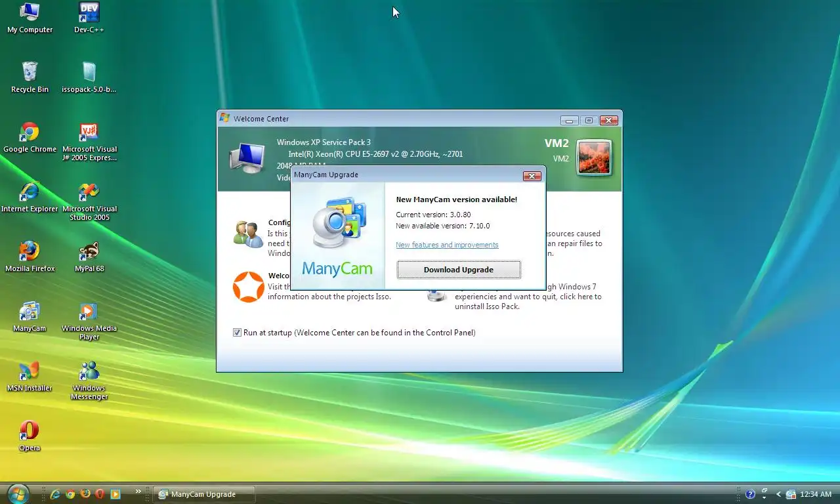Image resolution: width=840 pixels, height=504 pixels.
Task: Select the Mozilla Firefox desktop shortcut
Action: (x=30, y=257)
